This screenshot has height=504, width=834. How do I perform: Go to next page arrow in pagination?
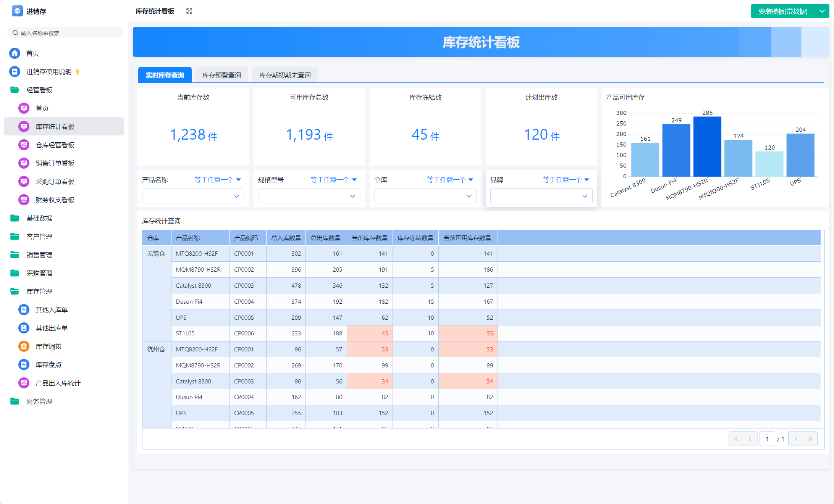click(795, 439)
